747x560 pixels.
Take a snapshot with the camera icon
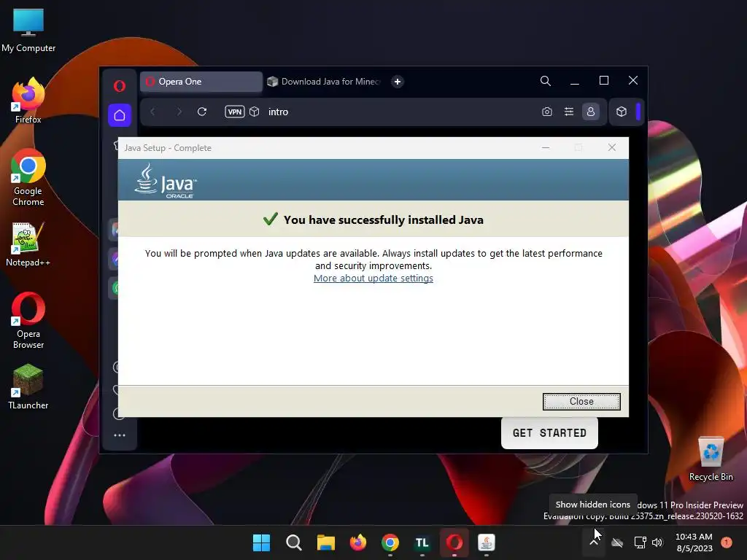click(x=547, y=112)
